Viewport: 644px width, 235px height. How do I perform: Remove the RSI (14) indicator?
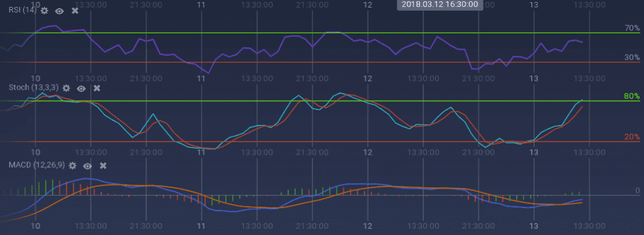click(x=75, y=11)
